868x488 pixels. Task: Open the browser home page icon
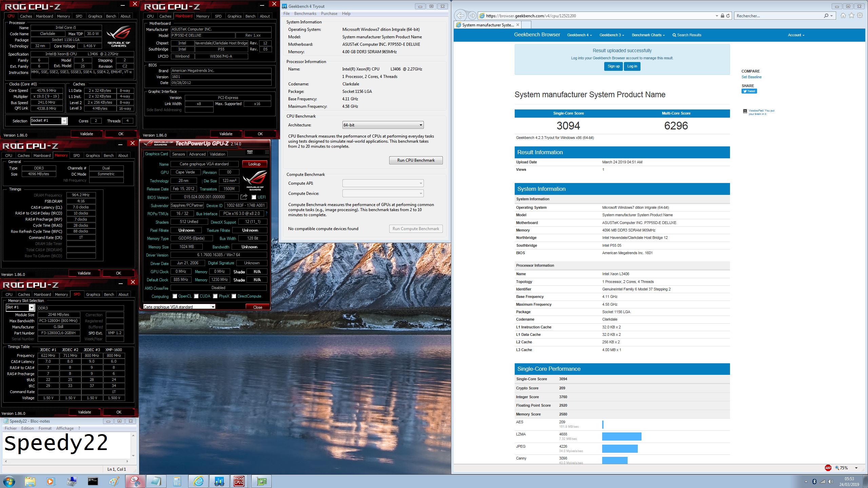click(x=843, y=16)
